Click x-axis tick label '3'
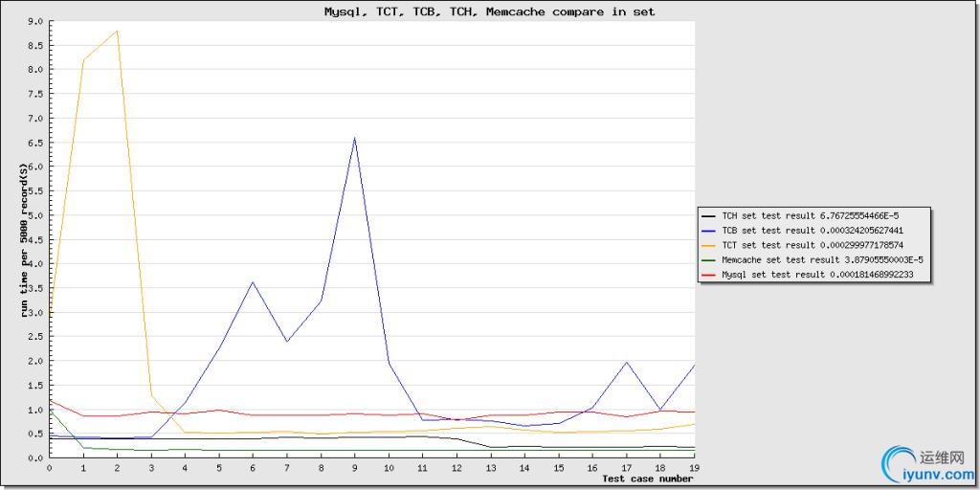Viewport: 980px width, 490px height. 151,467
